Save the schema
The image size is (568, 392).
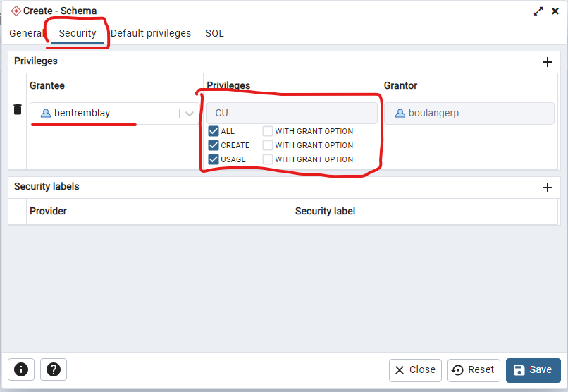[533, 370]
